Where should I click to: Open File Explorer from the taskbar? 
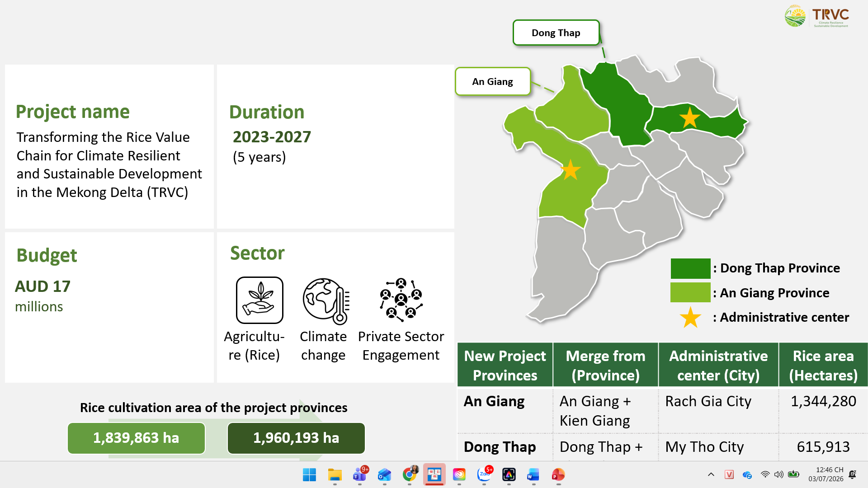coord(335,474)
